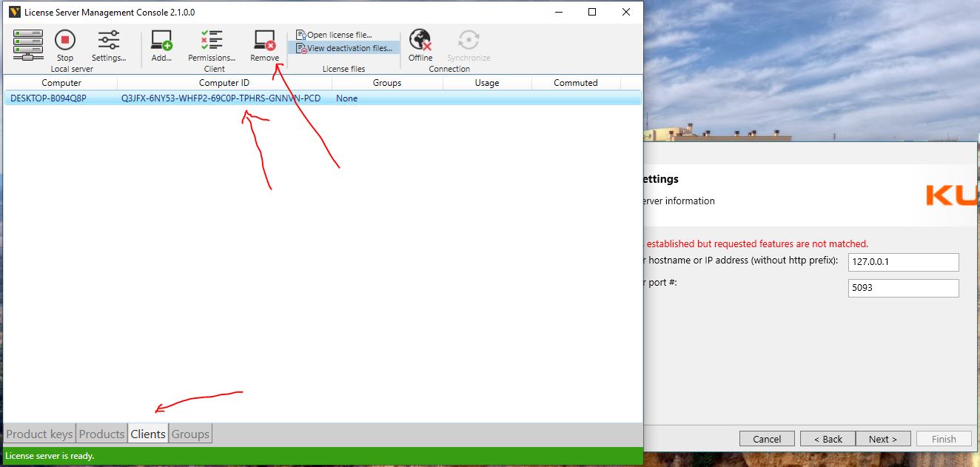
Task: Click View deactivation files
Action: tap(344, 48)
